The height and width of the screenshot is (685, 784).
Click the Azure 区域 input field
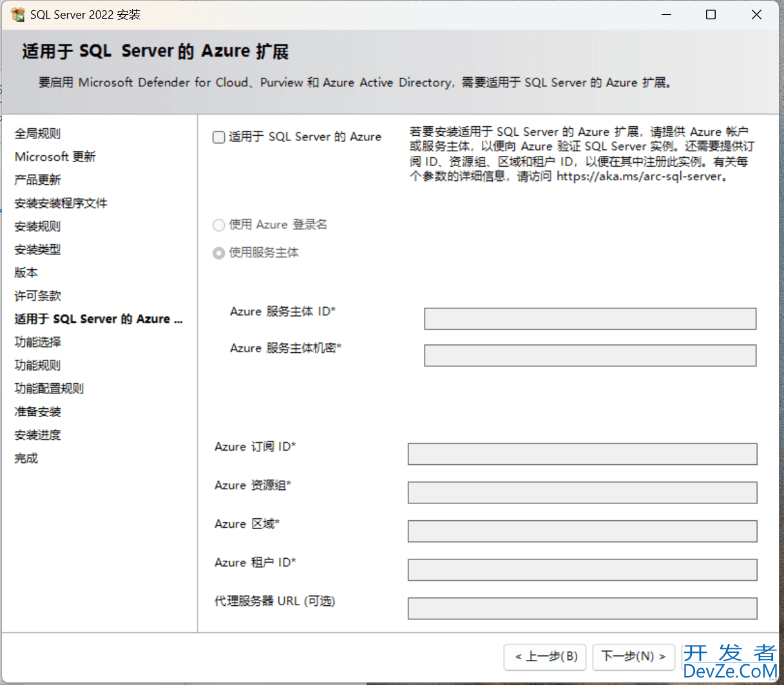tap(582, 531)
